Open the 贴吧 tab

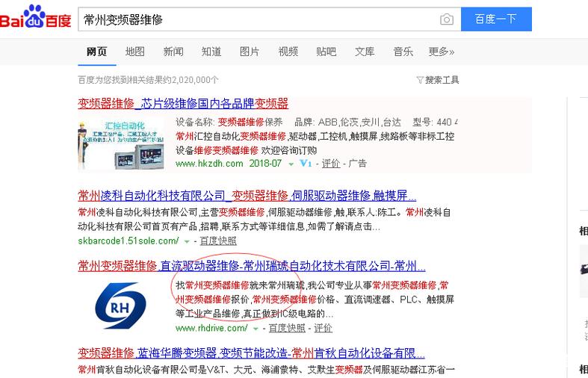point(327,52)
